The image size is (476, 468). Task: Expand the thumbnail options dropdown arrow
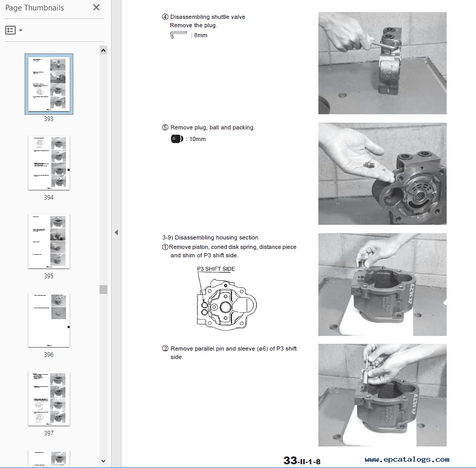click(20, 30)
